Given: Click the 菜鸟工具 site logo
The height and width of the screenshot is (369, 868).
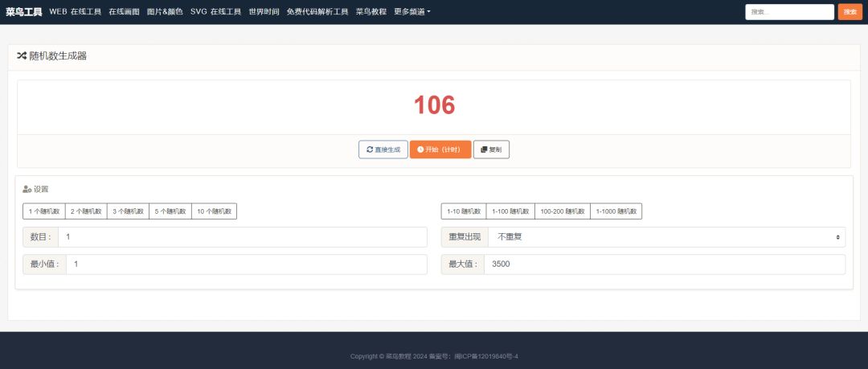Looking at the screenshot, I should tap(24, 11).
